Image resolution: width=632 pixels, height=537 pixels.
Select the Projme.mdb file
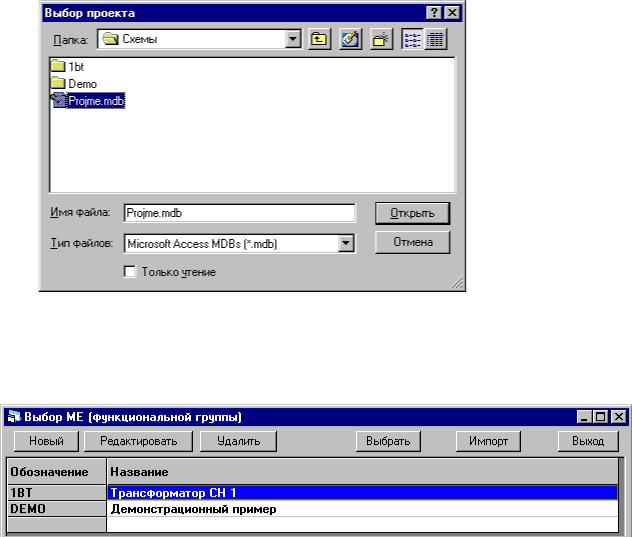[96, 100]
